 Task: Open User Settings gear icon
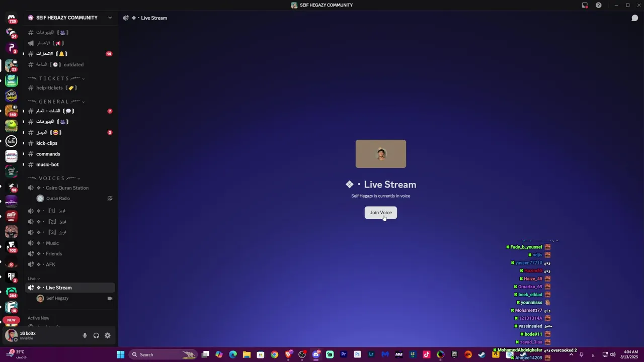point(107,336)
